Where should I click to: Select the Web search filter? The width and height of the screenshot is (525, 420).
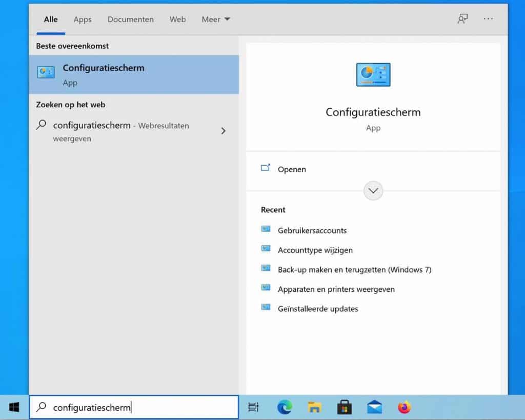point(177,19)
